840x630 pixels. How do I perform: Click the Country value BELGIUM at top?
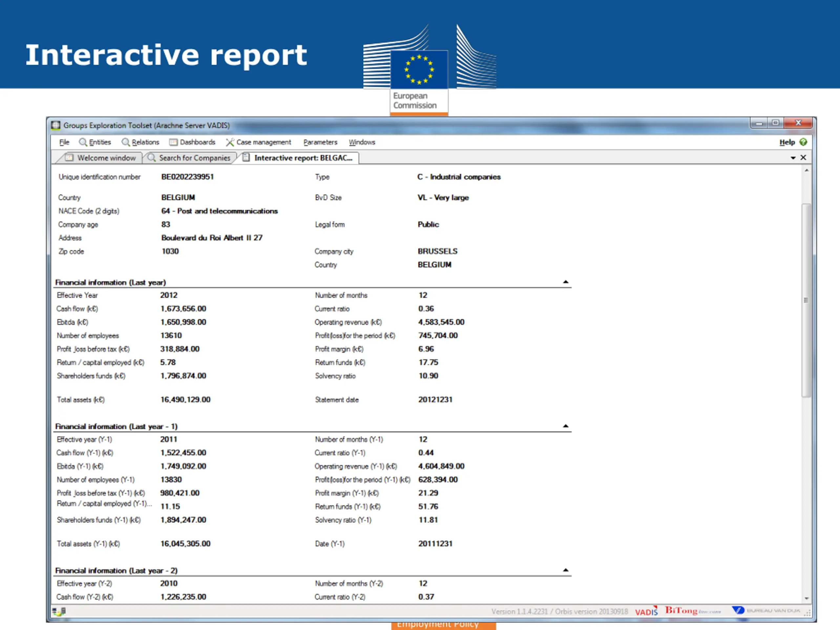pyautogui.click(x=178, y=198)
